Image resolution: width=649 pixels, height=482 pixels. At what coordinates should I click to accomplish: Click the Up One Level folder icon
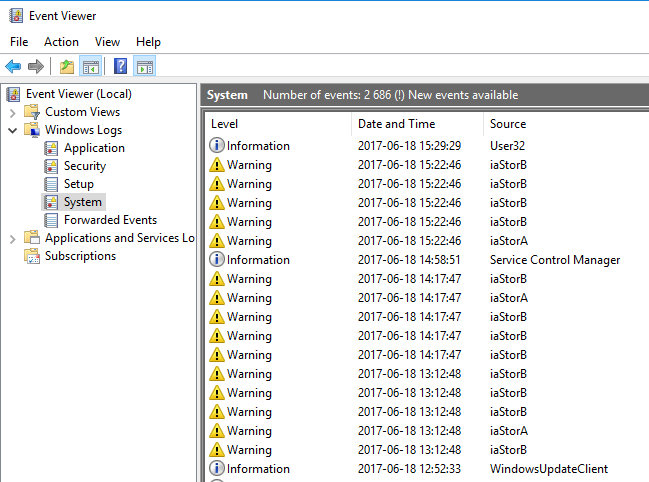(66, 67)
